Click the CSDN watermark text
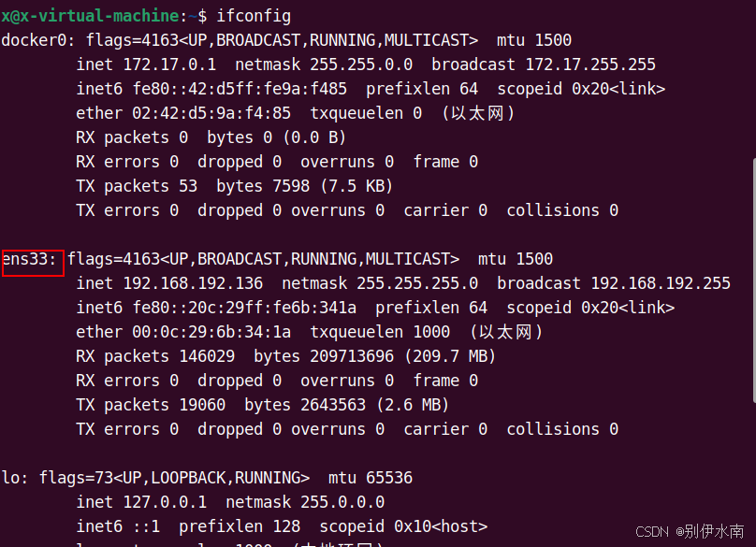This screenshot has width=756, height=547. point(690,532)
